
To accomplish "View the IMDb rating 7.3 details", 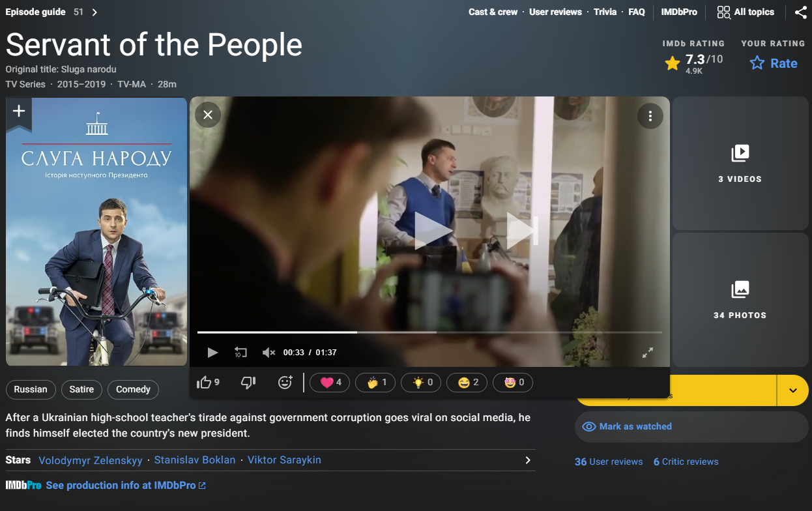I will (694, 63).
